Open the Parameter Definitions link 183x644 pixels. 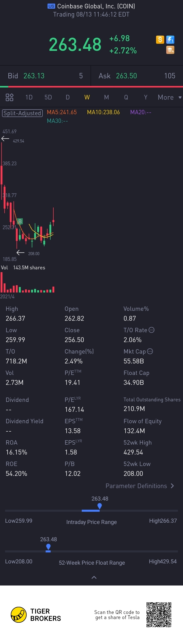click(x=136, y=486)
